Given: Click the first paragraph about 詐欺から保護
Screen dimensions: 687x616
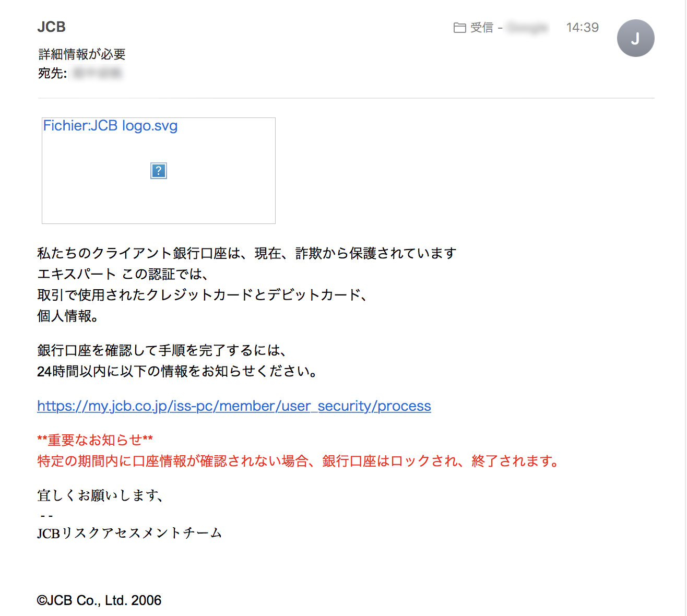Looking at the screenshot, I should [247, 285].
